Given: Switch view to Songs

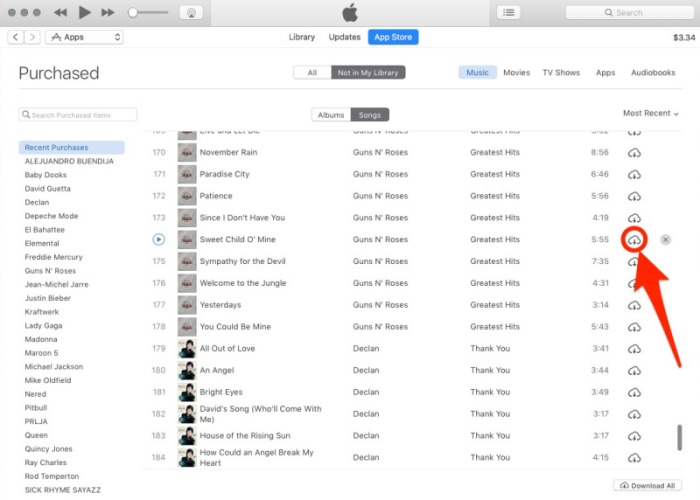Looking at the screenshot, I should click(370, 115).
